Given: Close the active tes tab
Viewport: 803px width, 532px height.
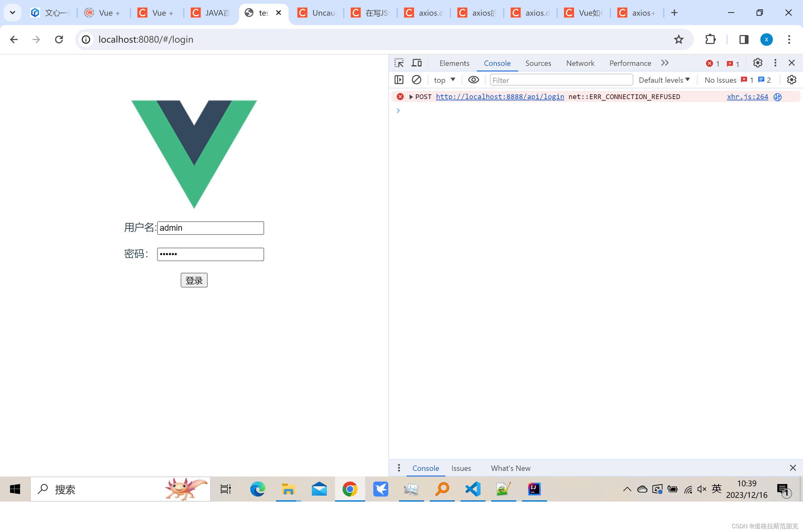Looking at the screenshot, I should [278, 13].
